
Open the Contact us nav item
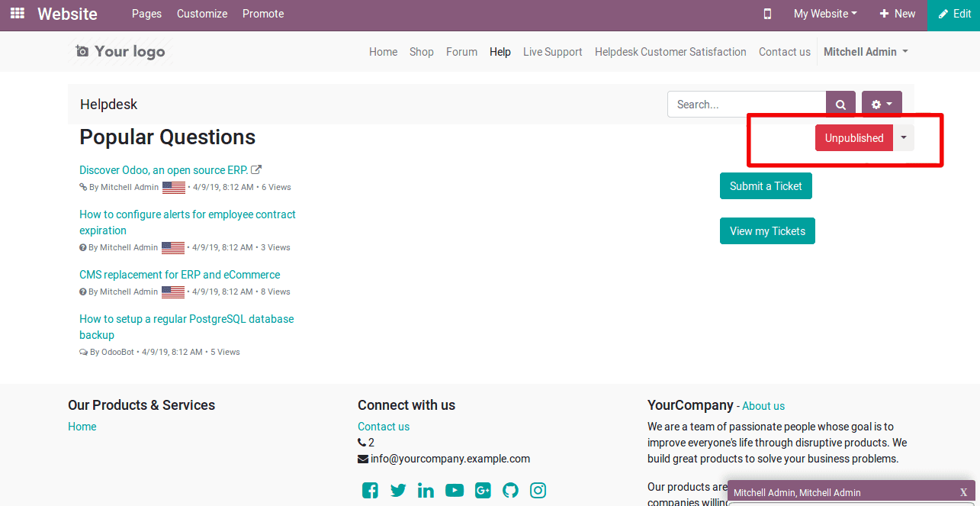click(x=785, y=52)
